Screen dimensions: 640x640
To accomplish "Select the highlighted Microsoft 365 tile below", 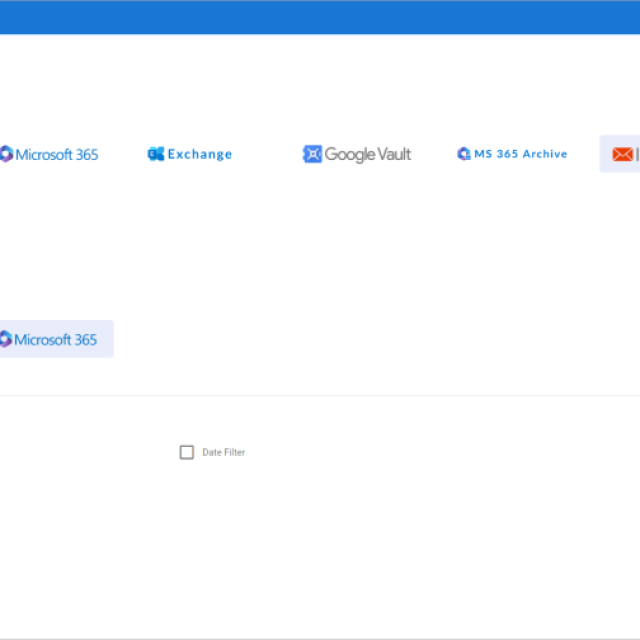I will click(x=56, y=339).
